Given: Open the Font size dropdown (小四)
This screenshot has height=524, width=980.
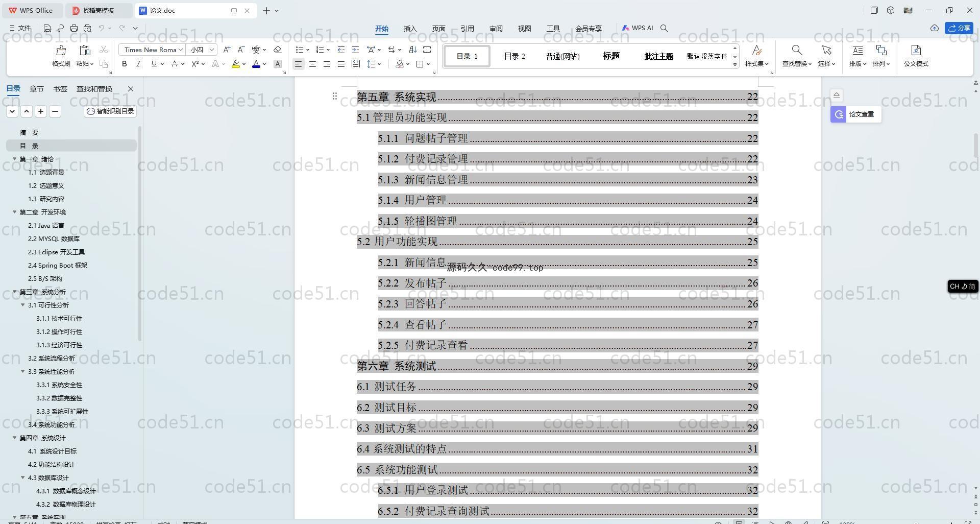Looking at the screenshot, I should click(x=211, y=50).
